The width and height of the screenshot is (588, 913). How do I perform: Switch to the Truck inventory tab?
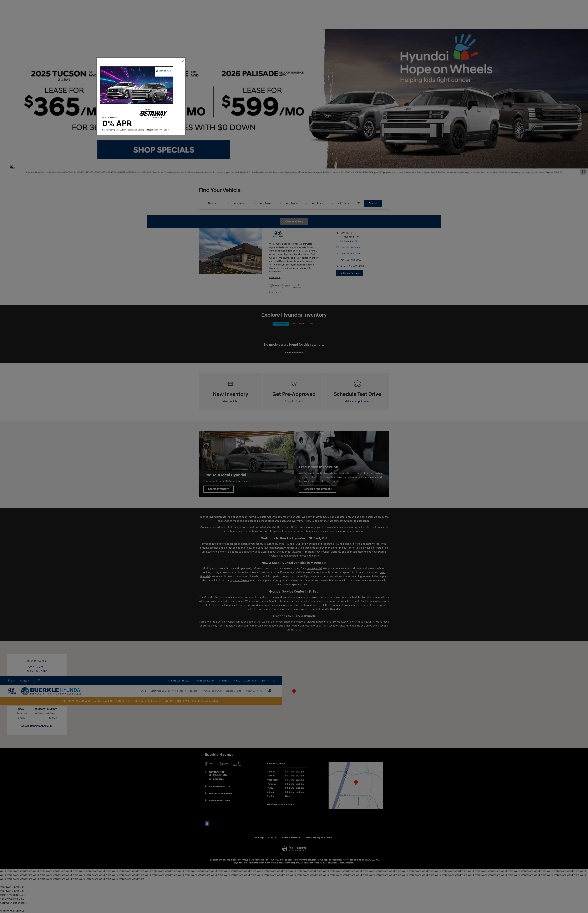tap(311, 324)
